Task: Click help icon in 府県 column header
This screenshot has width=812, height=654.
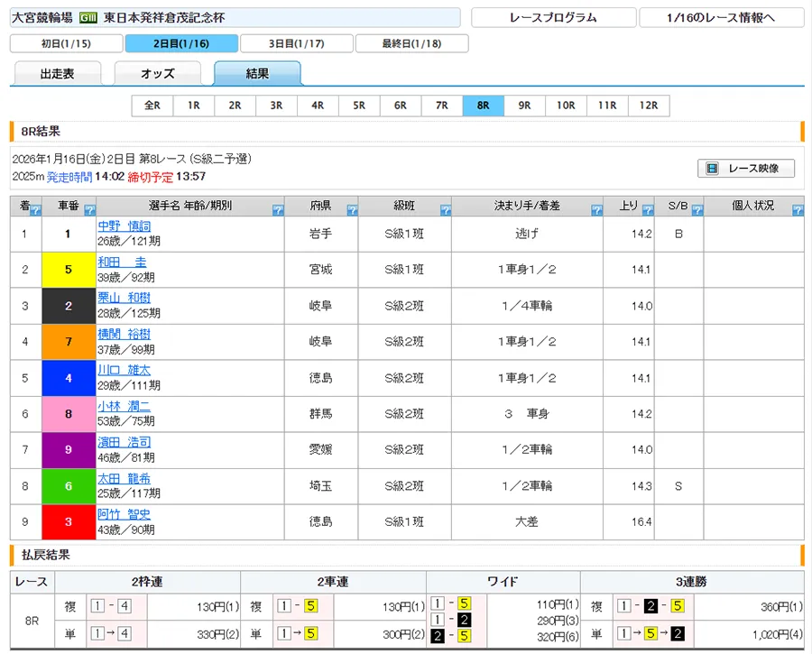Action: (x=352, y=211)
